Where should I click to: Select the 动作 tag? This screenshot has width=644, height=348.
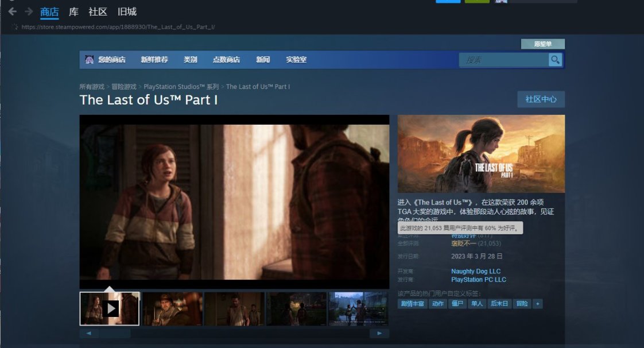(x=438, y=304)
